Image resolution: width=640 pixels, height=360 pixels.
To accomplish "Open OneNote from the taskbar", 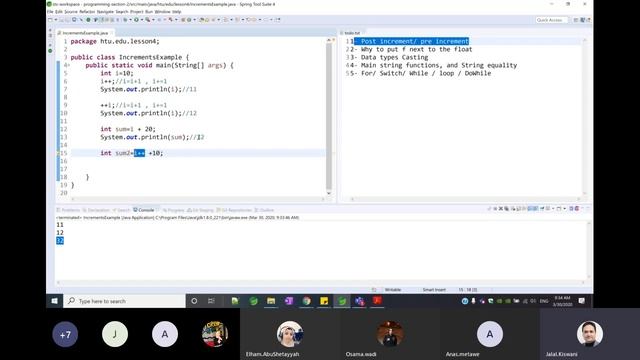I will (x=289, y=301).
